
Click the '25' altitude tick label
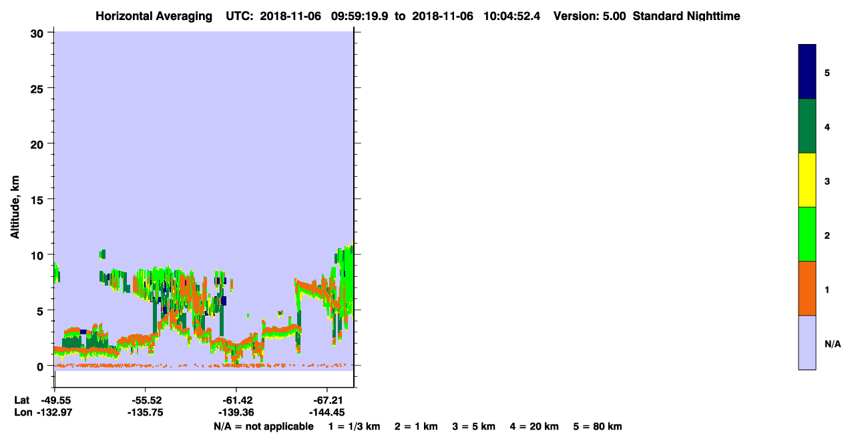point(39,88)
